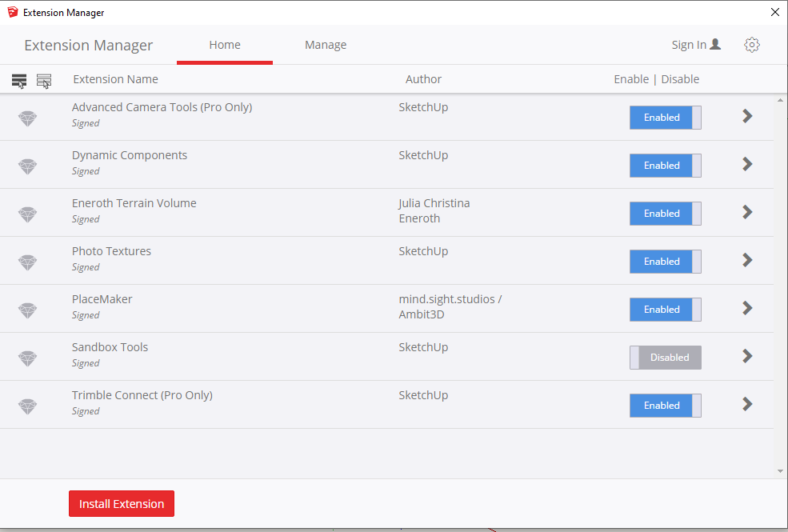This screenshot has height=532, width=788.
Task: Select 'Advanced Camera Tools (Pro Only)' name
Action: [162, 107]
